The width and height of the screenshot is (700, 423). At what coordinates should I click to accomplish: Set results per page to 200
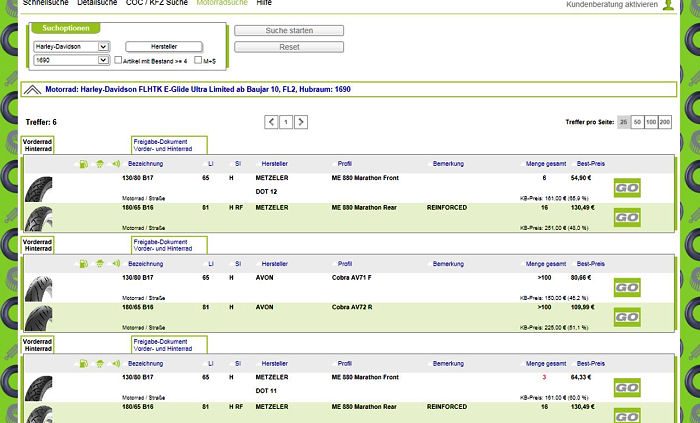pos(665,122)
